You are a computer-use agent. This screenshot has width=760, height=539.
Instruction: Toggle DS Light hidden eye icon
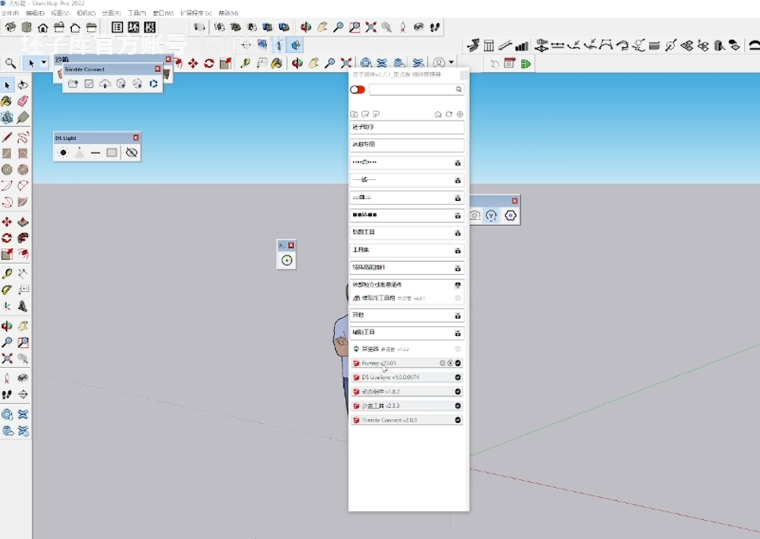point(131,153)
